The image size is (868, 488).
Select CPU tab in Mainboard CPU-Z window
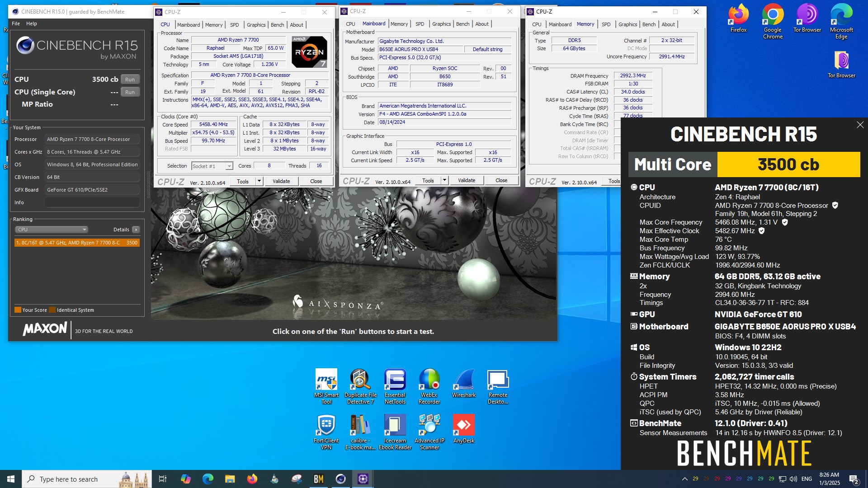coord(350,24)
